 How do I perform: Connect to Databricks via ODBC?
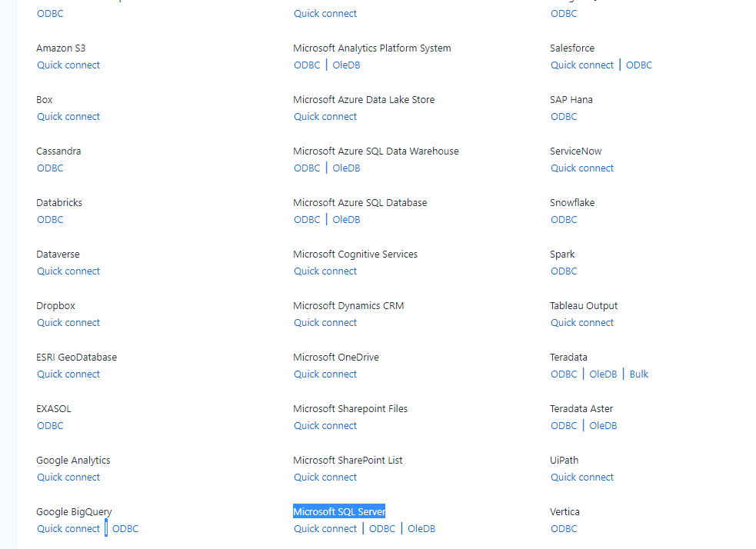[49, 219]
